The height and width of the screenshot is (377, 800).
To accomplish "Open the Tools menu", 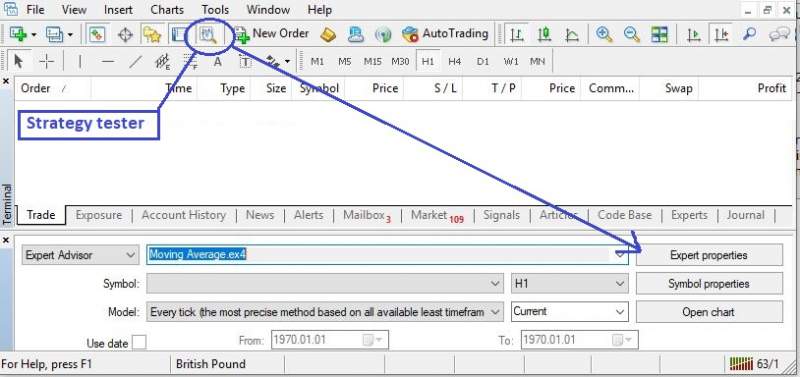I will [x=215, y=9].
